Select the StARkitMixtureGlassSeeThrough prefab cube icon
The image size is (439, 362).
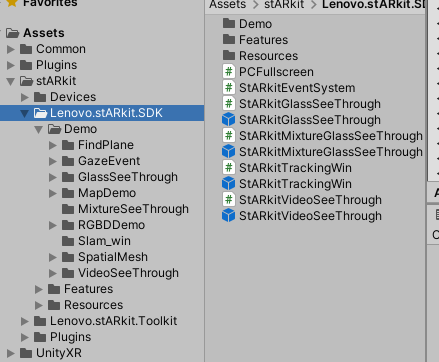pyautogui.click(x=229, y=152)
